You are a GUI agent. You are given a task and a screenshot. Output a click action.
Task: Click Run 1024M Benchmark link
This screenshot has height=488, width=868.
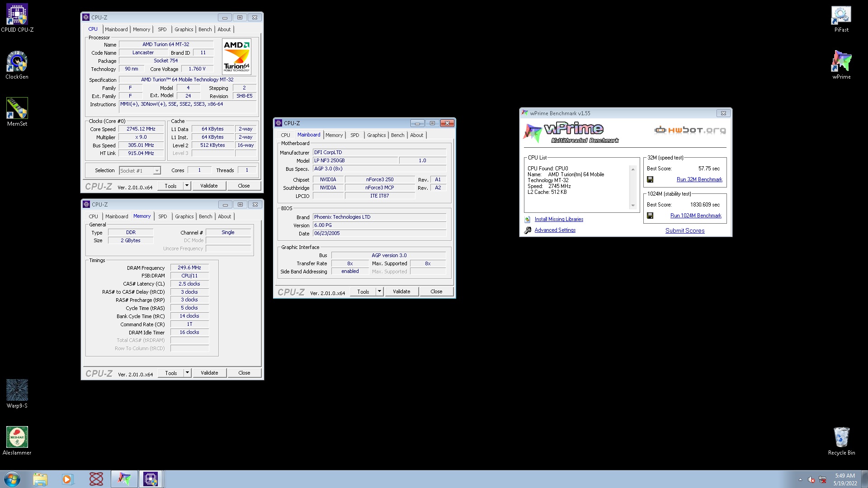(x=696, y=216)
